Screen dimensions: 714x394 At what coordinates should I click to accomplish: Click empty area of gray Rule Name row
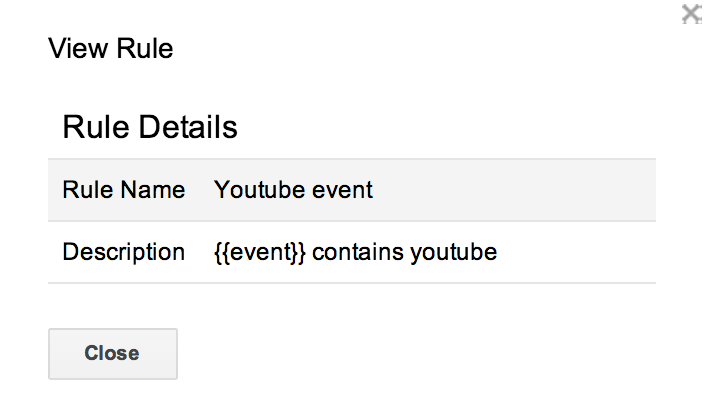515,190
